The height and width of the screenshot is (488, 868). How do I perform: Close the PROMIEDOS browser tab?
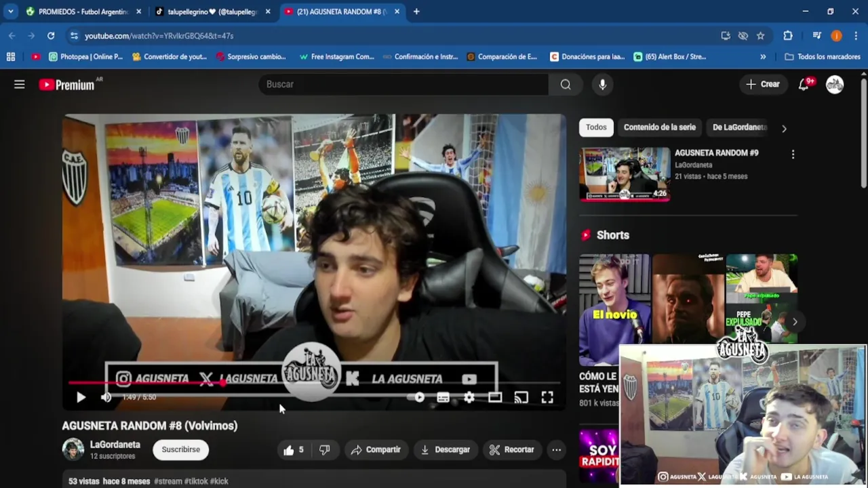pyautogui.click(x=139, y=12)
